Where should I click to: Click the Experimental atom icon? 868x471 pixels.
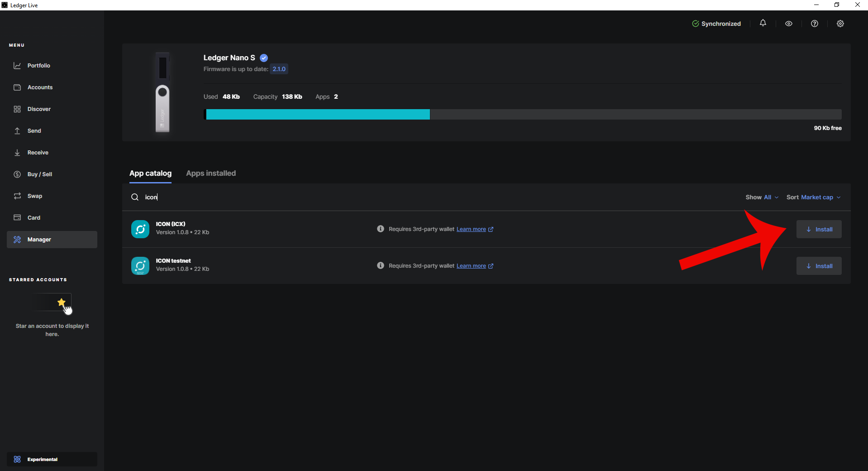pos(17,459)
